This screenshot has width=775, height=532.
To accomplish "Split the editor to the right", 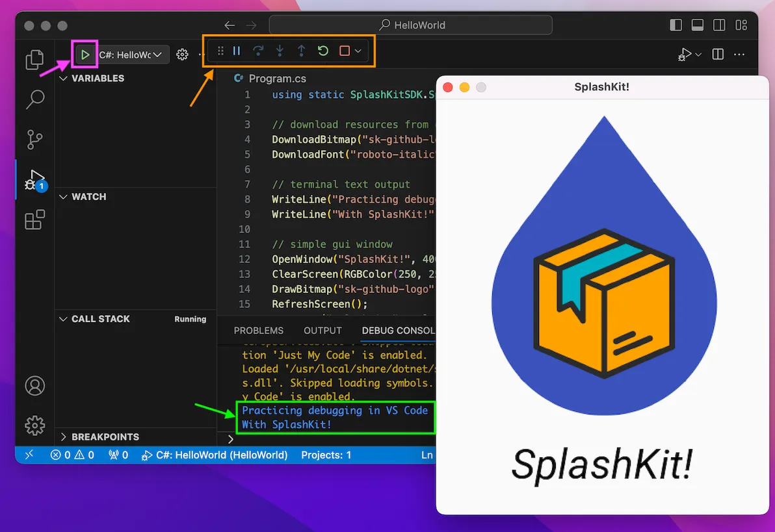I will coord(718,55).
